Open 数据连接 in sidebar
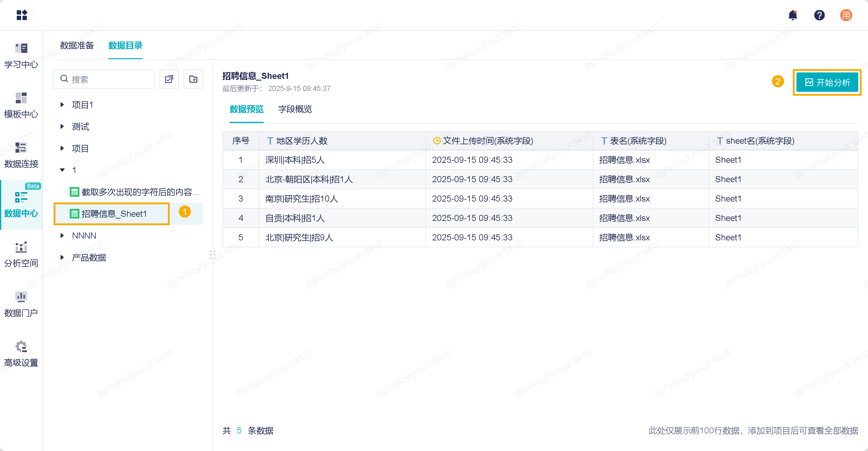 [x=21, y=155]
